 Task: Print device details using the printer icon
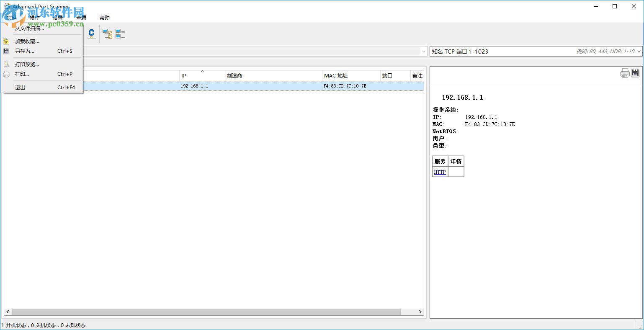[625, 72]
